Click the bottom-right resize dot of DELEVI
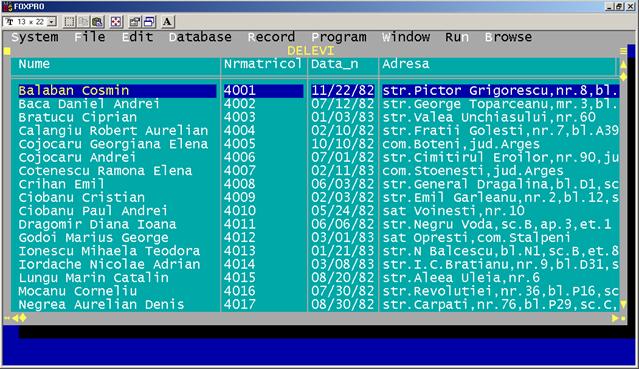 pyautogui.click(x=623, y=318)
